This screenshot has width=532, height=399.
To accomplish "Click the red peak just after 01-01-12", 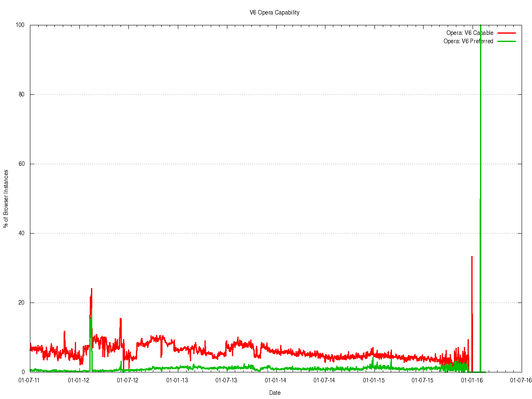I will 91,289.
